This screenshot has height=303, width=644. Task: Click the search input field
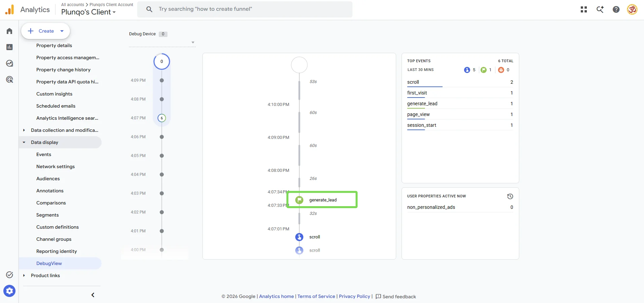245,9
